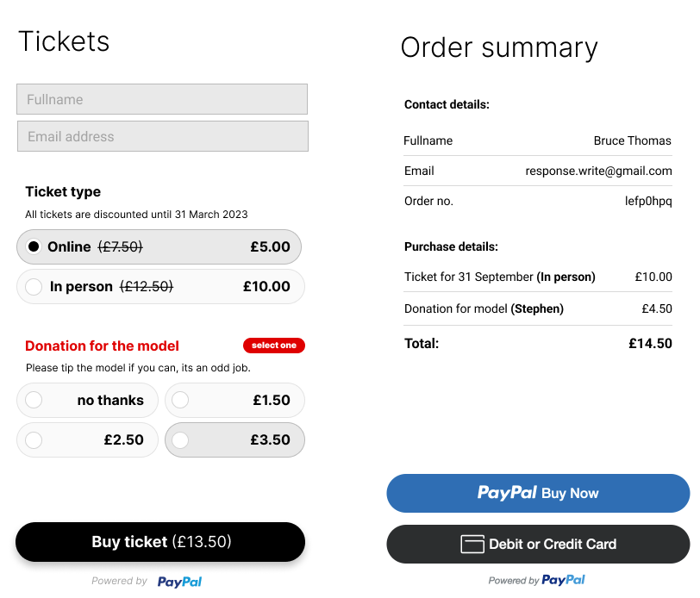
Task: Pick the £2.50 donation amount
Action: click(x=34, y=440)
